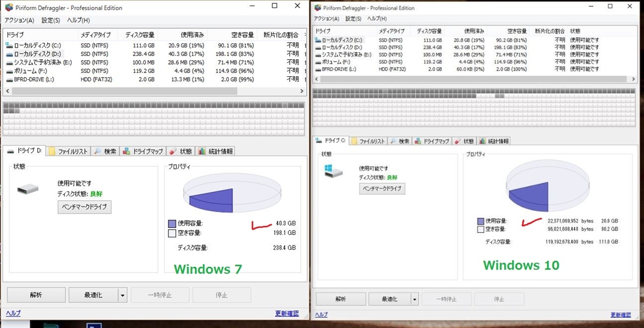Click the grey drive image in left window status panel

28,189
